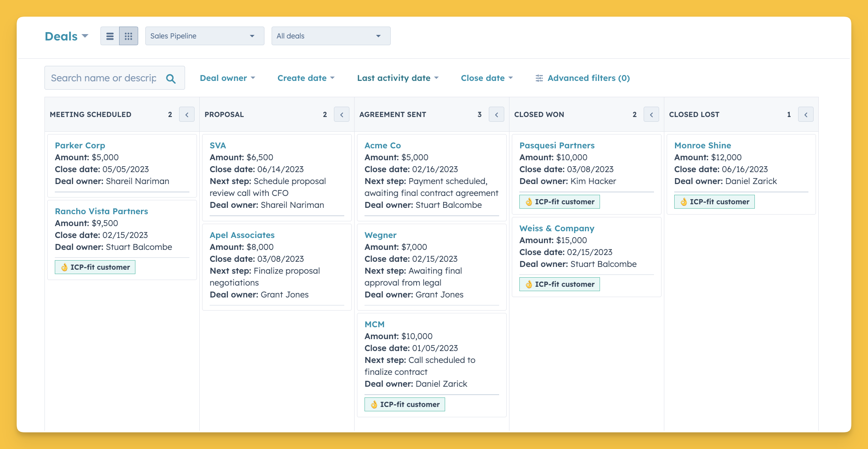Open the Last activity date filter
This screenshot has width=868, height=449.
[397, 78]
